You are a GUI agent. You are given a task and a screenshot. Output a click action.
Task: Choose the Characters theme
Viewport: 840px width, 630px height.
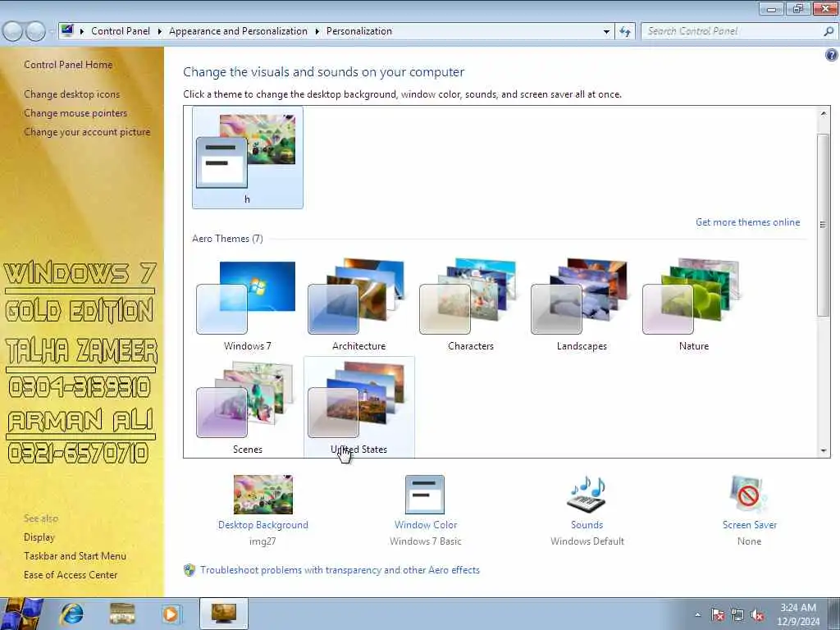click(x=470, y=305)
